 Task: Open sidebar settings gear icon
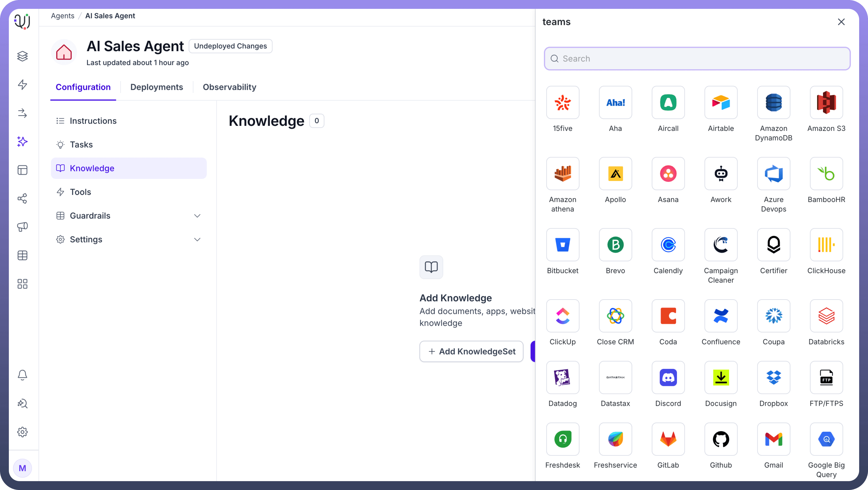(x=22, y=432)
